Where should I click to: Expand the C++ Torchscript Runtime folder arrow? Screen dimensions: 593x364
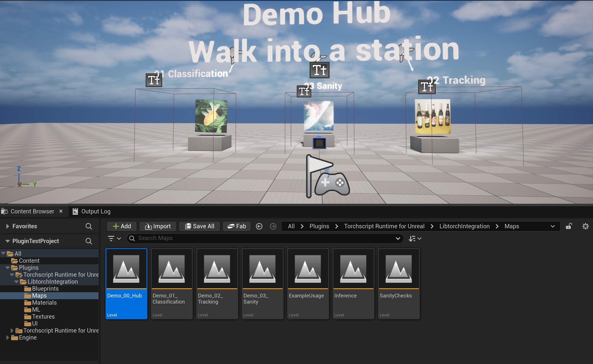12,330
